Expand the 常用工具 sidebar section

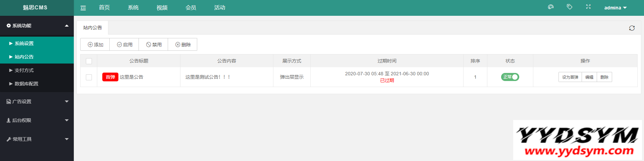[x=37, y=139]
